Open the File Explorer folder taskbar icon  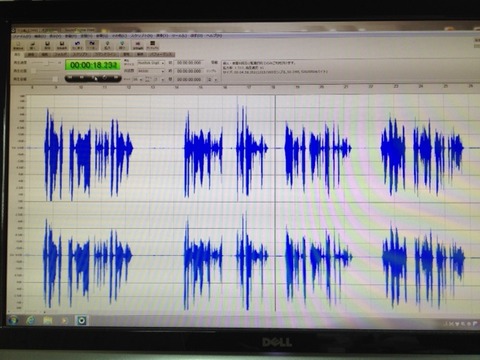tap(48, 321)
